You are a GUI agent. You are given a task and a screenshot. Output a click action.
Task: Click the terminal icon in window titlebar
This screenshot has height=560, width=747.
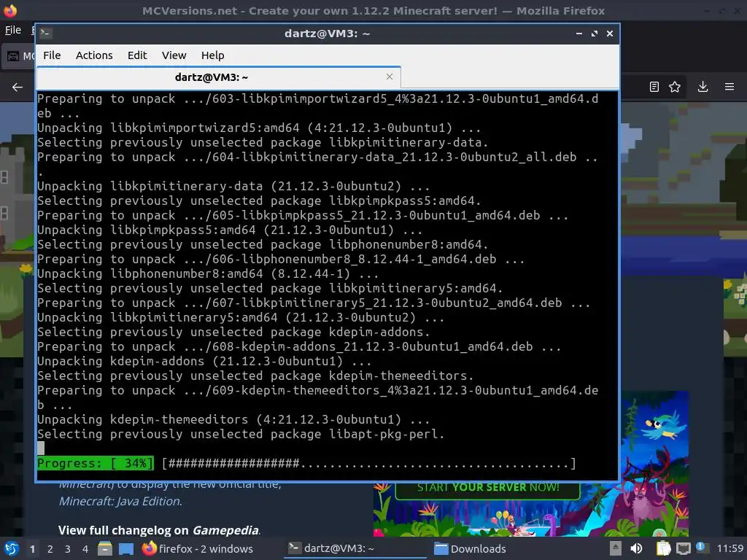pos(46,33)
